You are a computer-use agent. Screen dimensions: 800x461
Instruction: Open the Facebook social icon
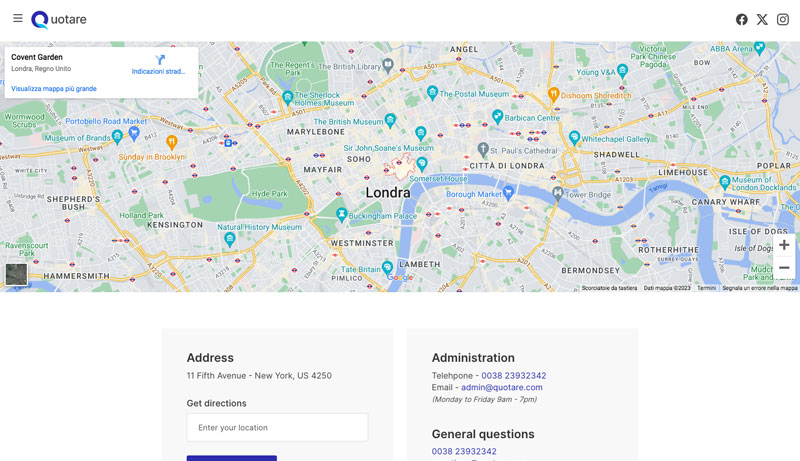pos(741,19)
